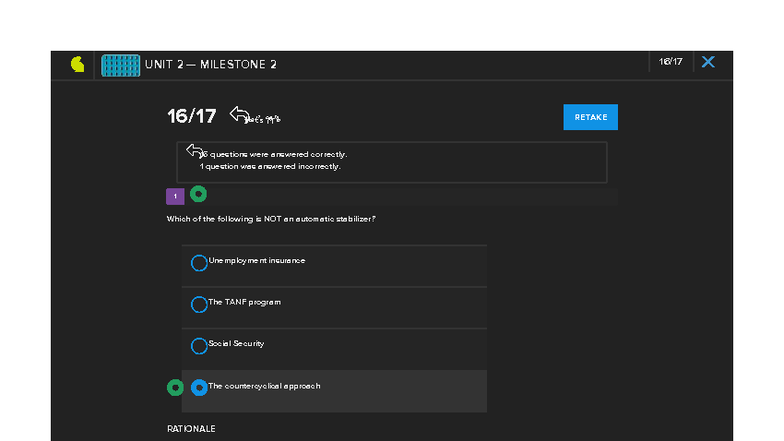The image size is (784, 441).
Task: Click the automatic stabilizer question text
Action: click(x=271, y=219)
